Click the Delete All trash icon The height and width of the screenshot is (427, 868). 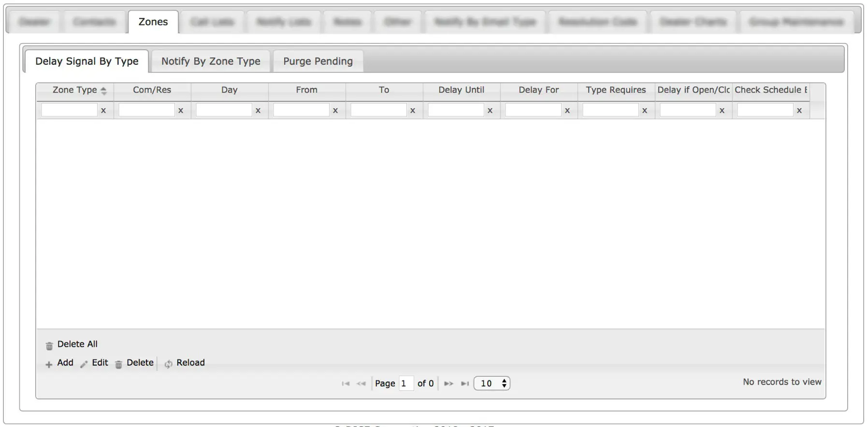(x=49, y=346)
